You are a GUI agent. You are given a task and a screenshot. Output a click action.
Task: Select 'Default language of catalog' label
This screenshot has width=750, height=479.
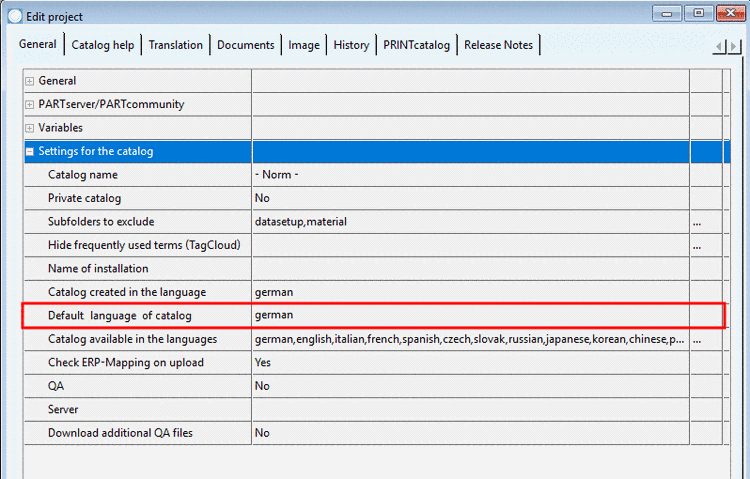point(120,315)
